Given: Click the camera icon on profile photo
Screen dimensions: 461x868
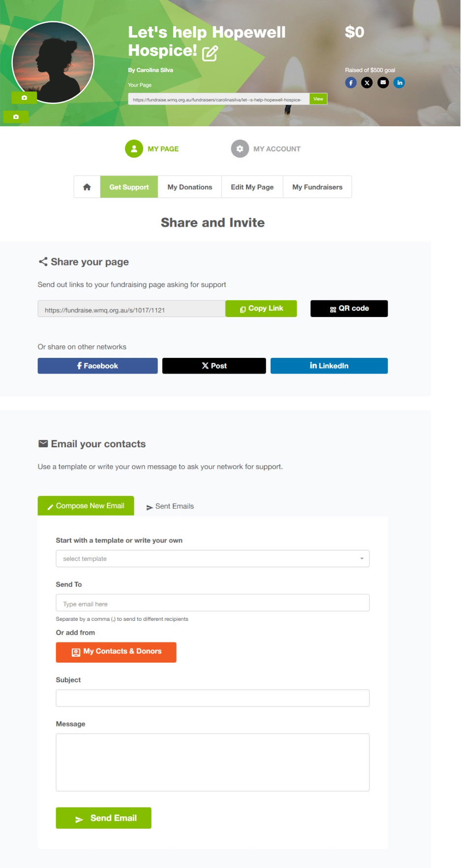Looking at the screenshot, I should coord(24,98).
